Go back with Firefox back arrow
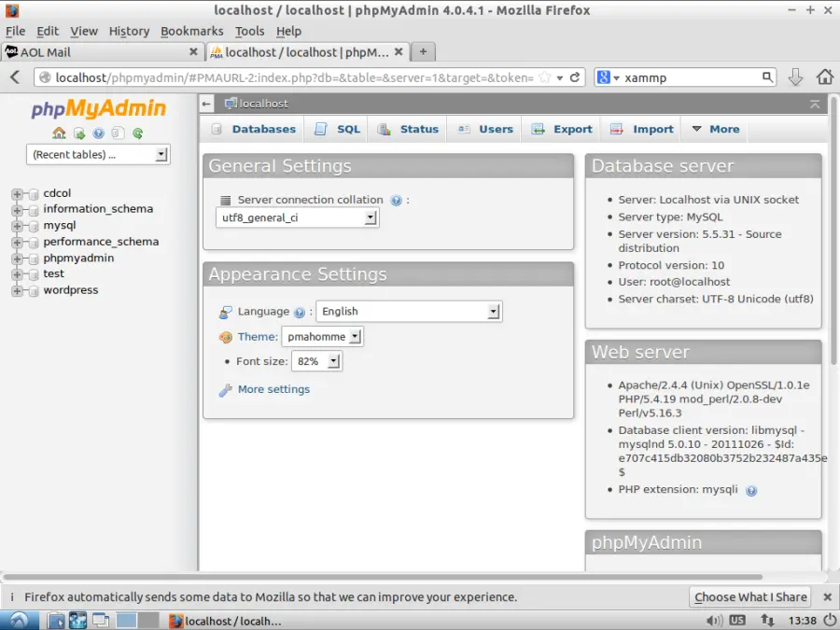The height and width of the screenshot is (630, 840). click(x=15, y=77)
